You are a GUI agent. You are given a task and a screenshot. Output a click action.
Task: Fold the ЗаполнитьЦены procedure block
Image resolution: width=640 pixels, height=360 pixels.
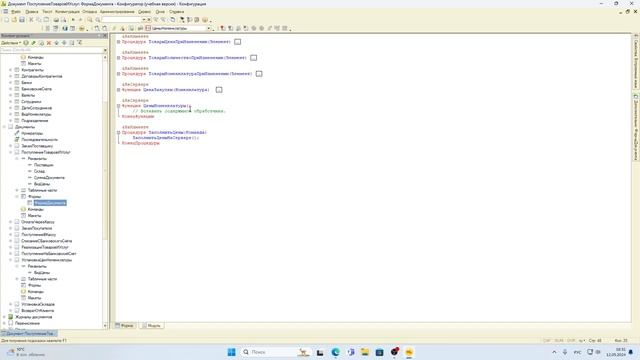pyautogui.click(x=118, y=133)
